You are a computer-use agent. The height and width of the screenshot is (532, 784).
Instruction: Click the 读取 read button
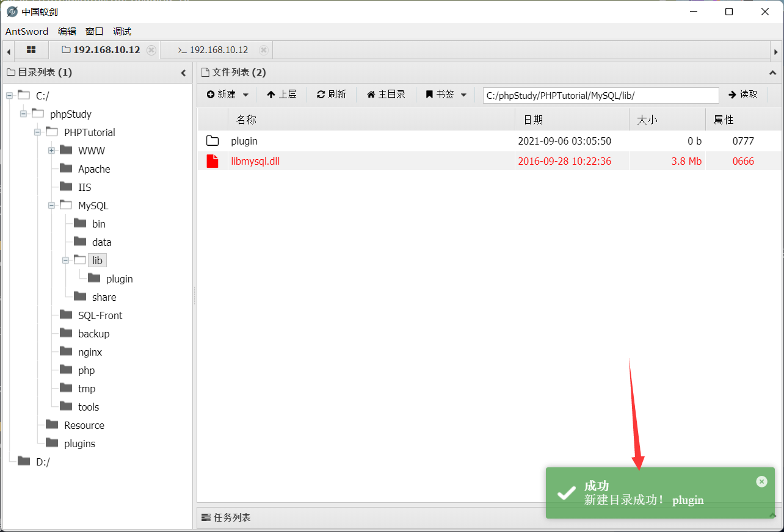pyautogui.click(x=743, y=95)
